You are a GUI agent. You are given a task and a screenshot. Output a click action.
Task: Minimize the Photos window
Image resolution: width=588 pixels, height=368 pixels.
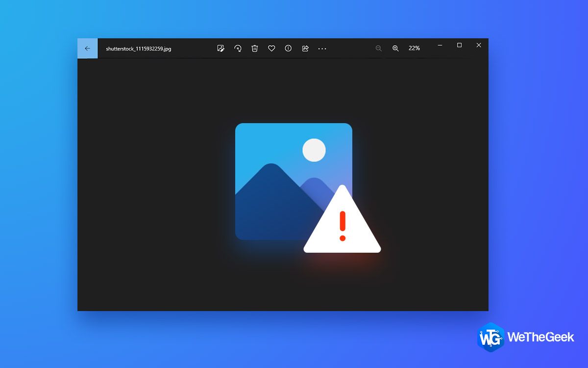click(x=440, y=45)
